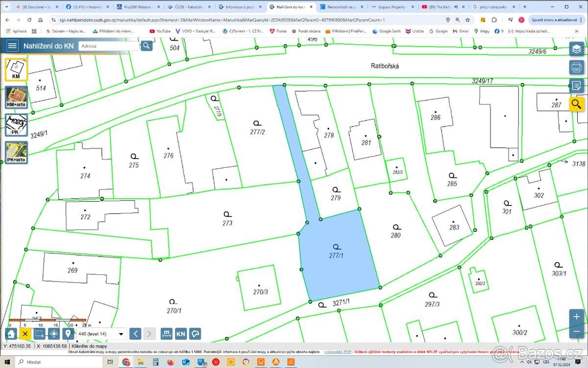
Task: Activate the polygon drawing tool
Action: click(195, 334)
